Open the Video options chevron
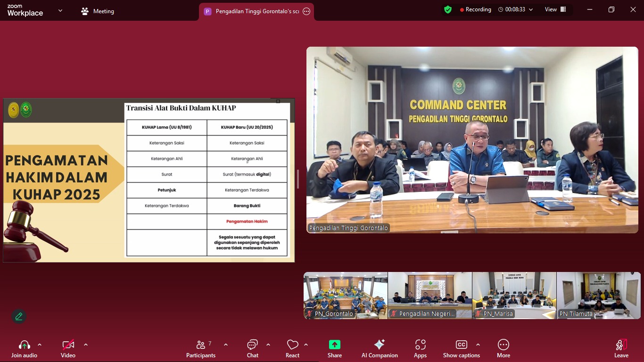This screenshot has width=644, height=362. click(x=85, y=344)
